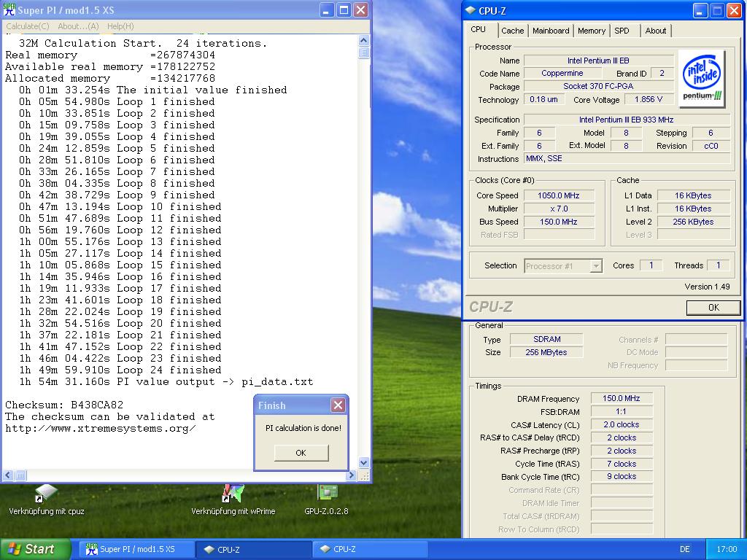747x560 pixels.
Task: Minimize the Super PI window
Action: [326, 10]
